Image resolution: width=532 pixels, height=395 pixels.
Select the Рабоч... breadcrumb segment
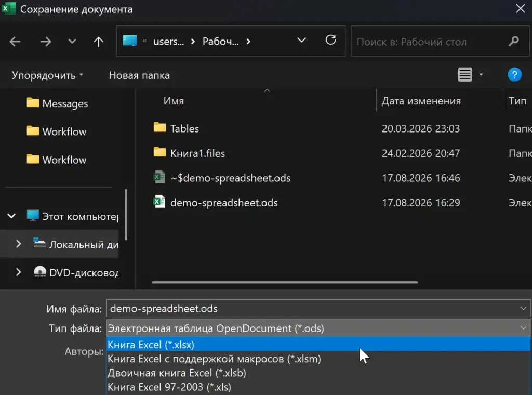click(x=220, y=42)
